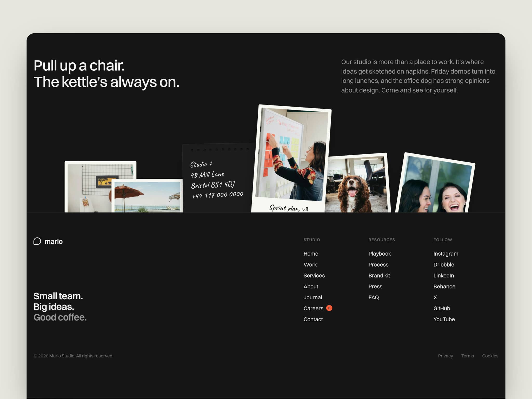Open the Cookies link
This screenshot has height=399, width=532.
coord(490,356)
